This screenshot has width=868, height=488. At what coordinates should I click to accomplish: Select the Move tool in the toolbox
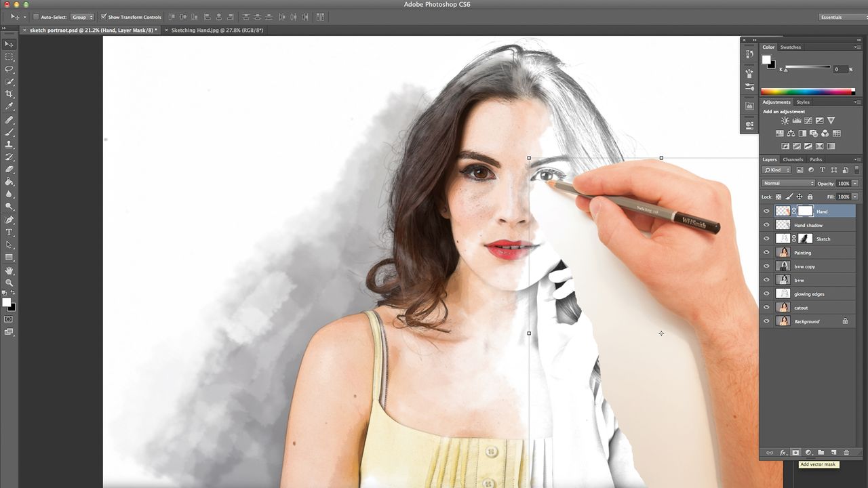[9, 44]
